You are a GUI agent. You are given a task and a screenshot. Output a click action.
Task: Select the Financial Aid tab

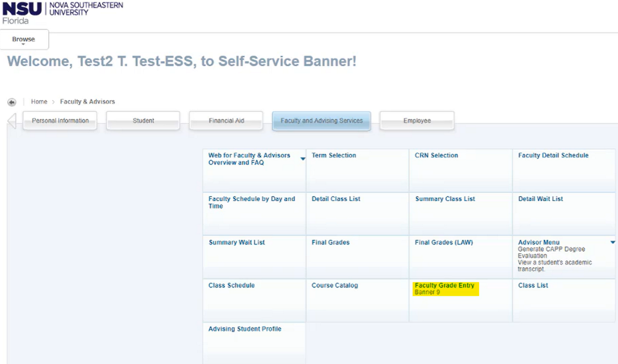[226, 121]
